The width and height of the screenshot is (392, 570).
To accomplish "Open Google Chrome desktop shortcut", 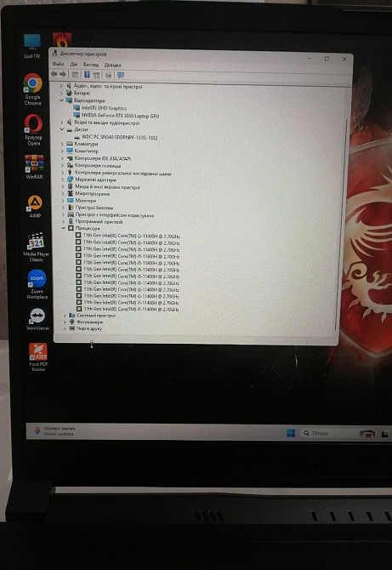I will [x=32, y=89].
